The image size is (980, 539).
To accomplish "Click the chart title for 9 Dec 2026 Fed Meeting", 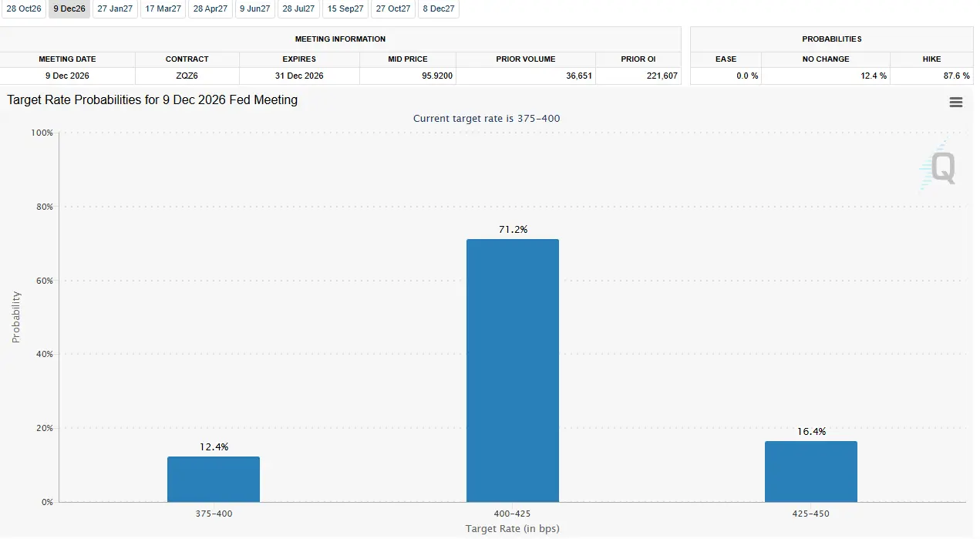I will (153, 100).
